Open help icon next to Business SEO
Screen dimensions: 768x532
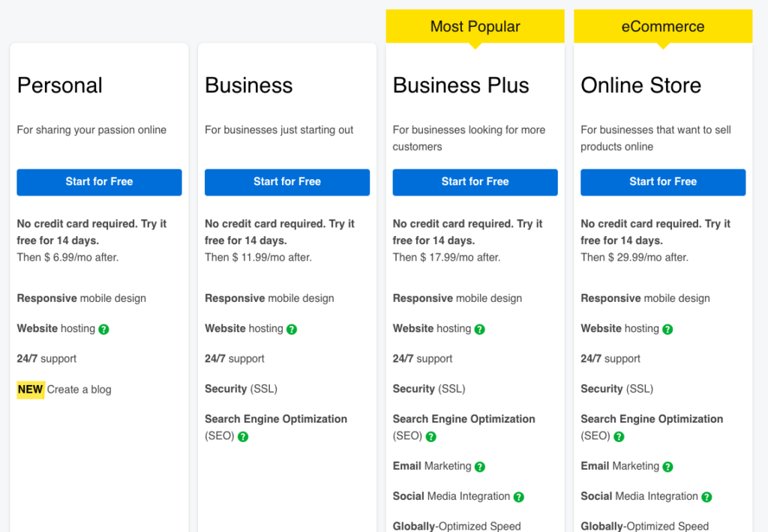[243, 436]
